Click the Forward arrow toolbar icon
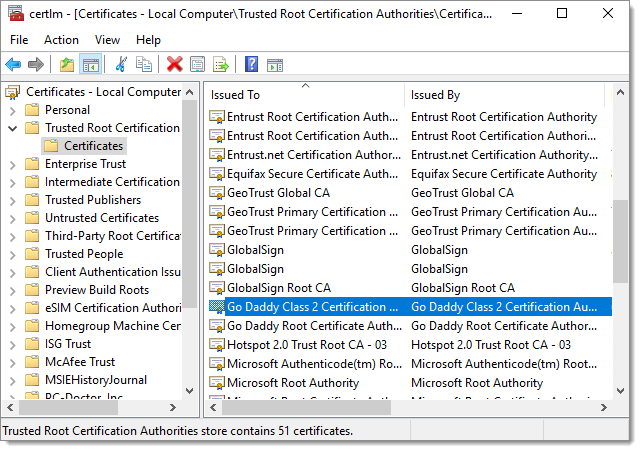Image resolution: width=640 pixels, height=451 pixels. [x=36, y=64]
